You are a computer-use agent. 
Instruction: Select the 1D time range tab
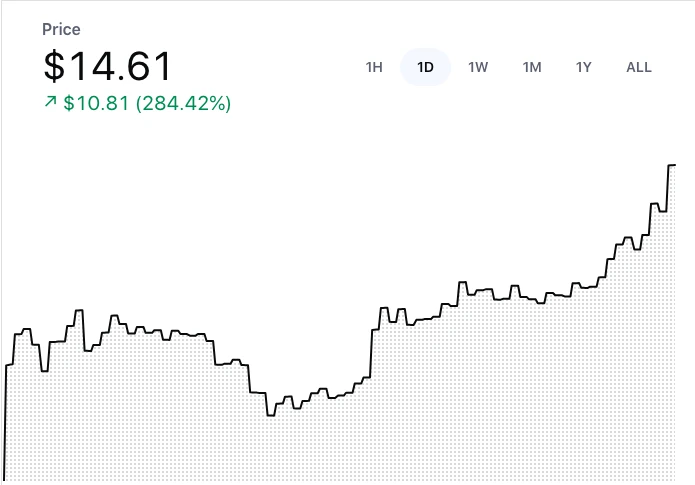pyautogui.click(x=426, y=67)
